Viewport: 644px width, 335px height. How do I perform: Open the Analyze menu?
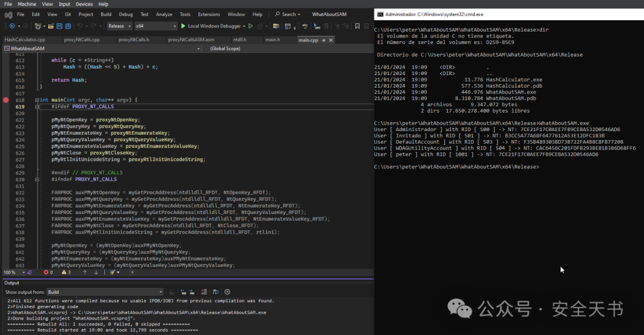coord(164,14)
